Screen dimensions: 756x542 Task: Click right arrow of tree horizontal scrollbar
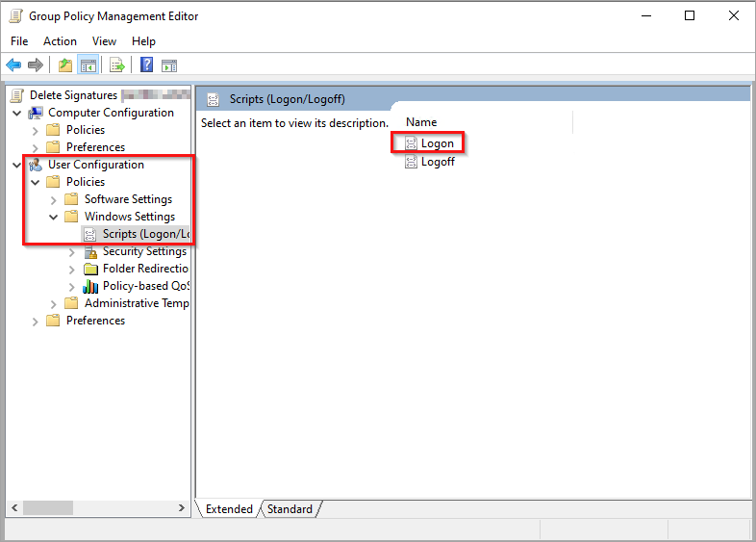[x=183, y=507]
